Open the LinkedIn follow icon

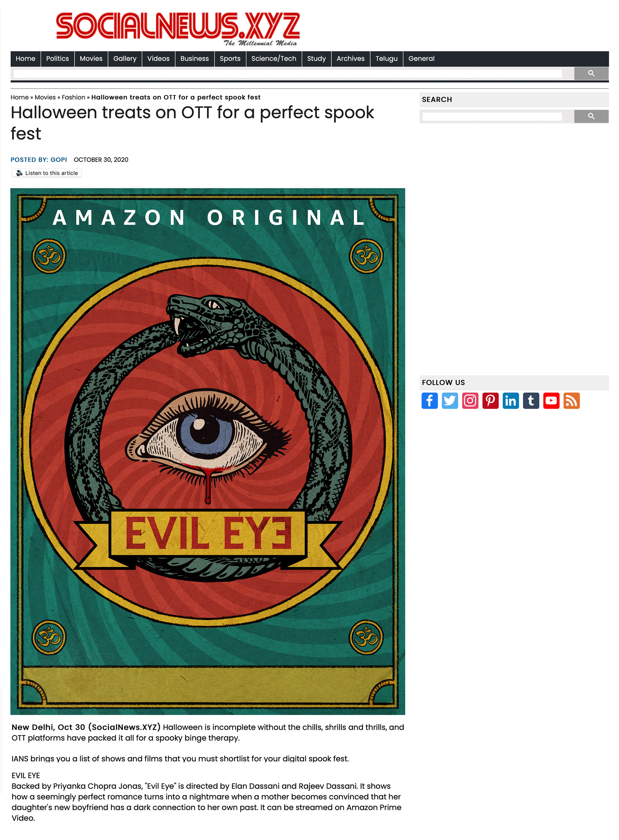[x=510, y=400]
